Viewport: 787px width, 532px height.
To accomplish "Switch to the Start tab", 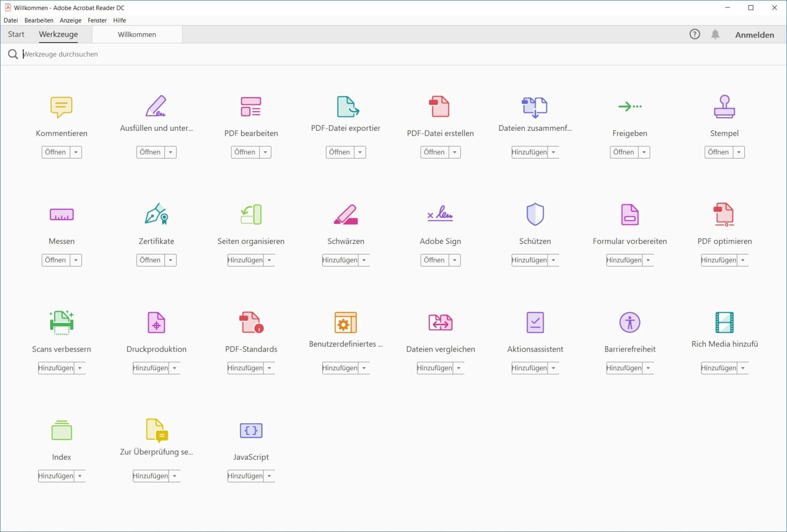I will point(16,35).
